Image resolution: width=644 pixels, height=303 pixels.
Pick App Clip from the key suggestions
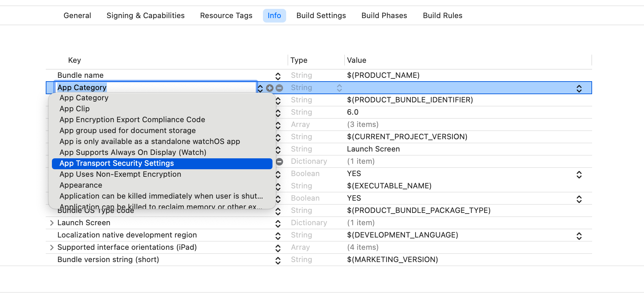tap(74, 109)
